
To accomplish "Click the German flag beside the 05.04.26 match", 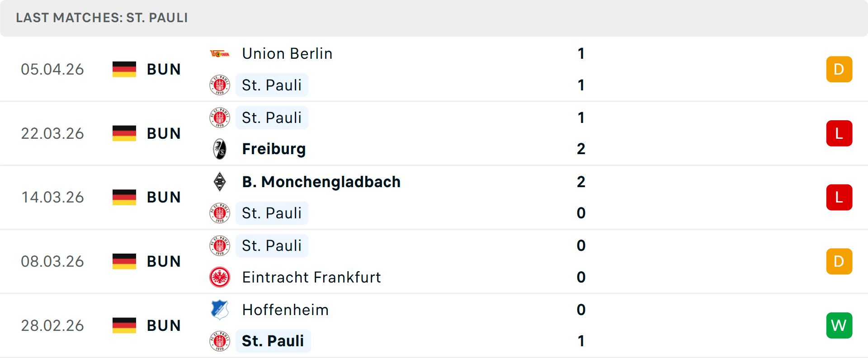I will pyautogui.click(x=124, y=69).
